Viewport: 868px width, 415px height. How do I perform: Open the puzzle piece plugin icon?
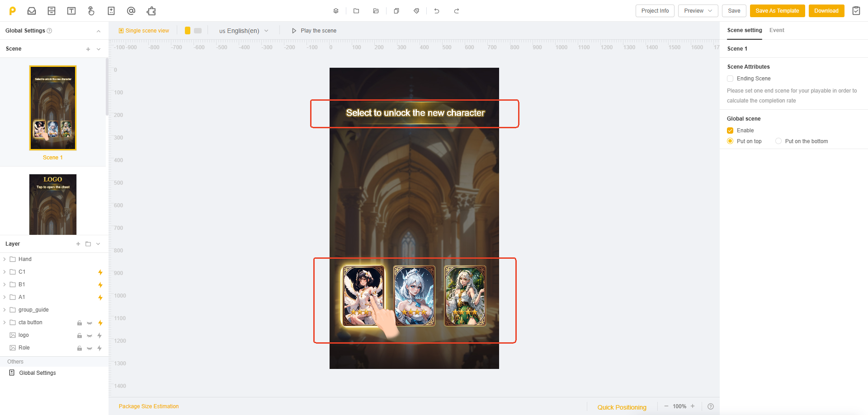pos(151,11)
